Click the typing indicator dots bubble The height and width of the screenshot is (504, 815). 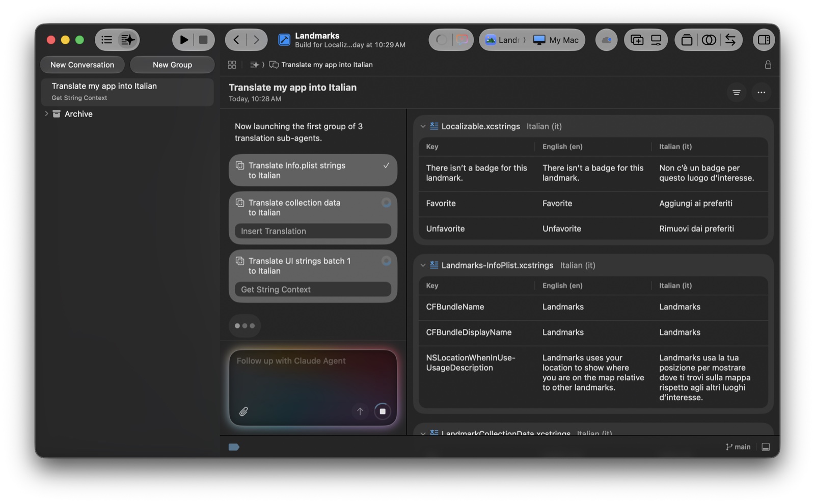pos(244,326)
